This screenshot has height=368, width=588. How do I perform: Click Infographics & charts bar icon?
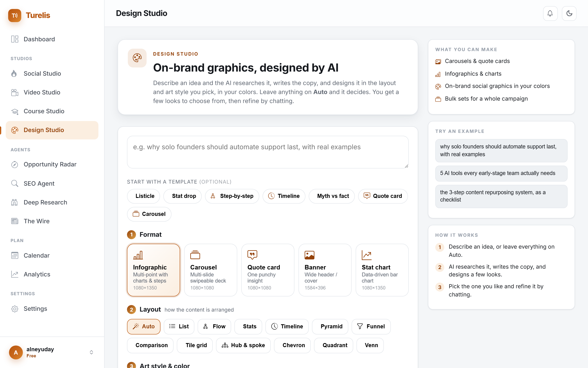coord(438,74)
